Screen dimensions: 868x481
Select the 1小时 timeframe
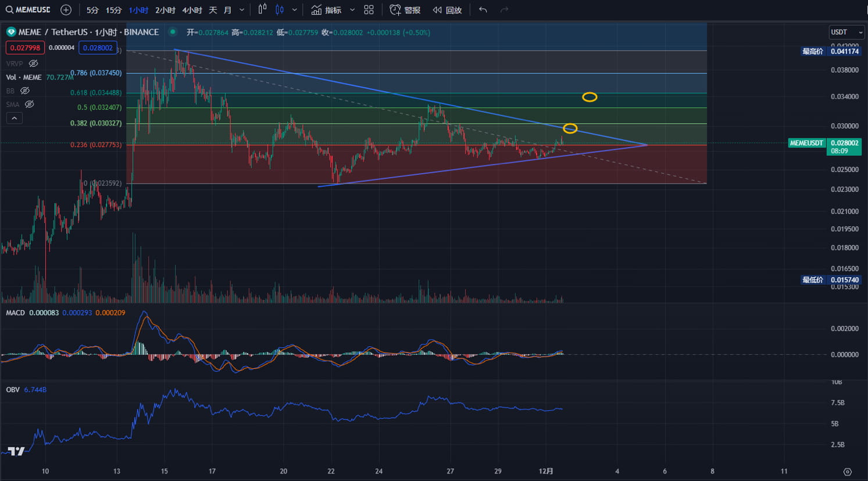click(139, 10)
